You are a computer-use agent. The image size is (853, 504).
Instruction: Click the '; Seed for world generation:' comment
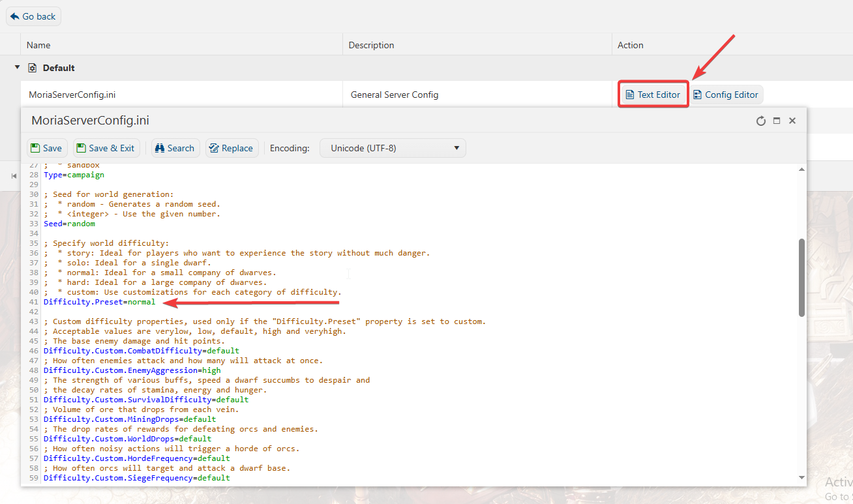coord(109,194)
